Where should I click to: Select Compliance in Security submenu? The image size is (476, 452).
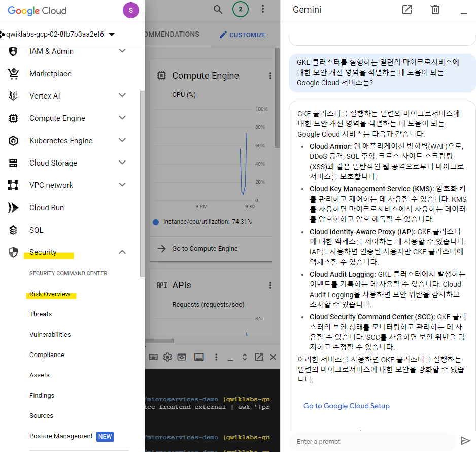(x=47, y=355)
